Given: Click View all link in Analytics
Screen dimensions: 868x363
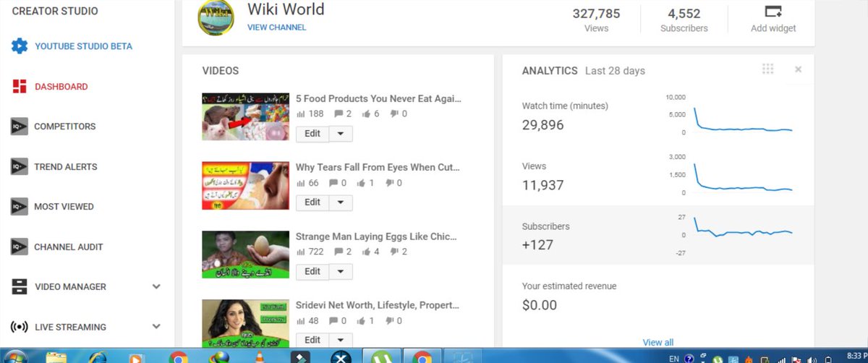Looking at the screenshot, I should (658, 343).
